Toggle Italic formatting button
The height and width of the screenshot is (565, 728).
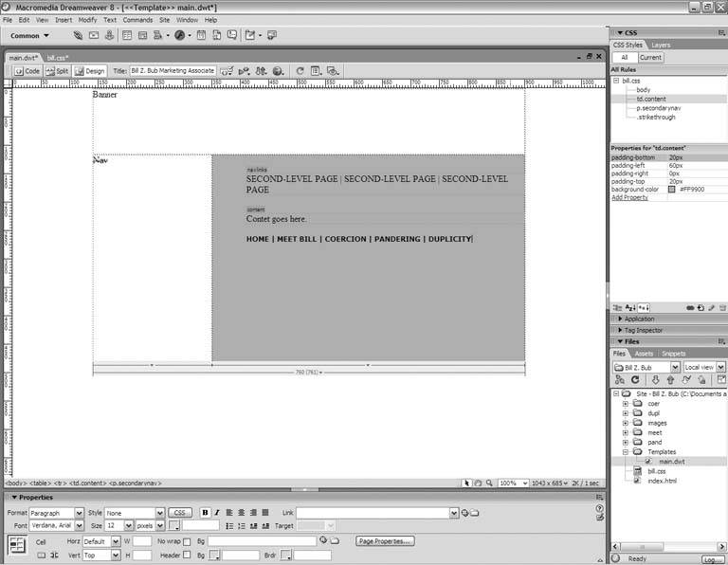click(216, 513)
